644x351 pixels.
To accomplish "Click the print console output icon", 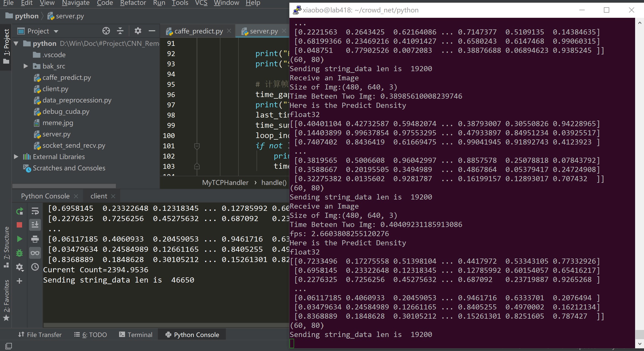I will point(35,239).
